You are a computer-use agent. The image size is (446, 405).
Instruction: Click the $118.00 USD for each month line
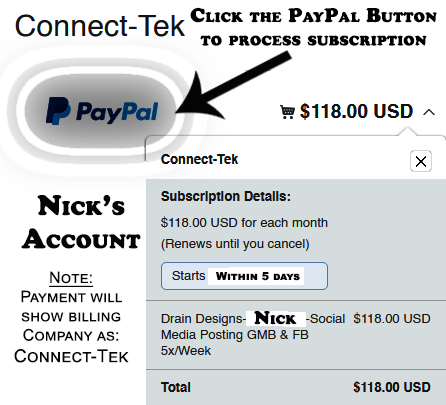pyautogui.click(x=244, y=223)
